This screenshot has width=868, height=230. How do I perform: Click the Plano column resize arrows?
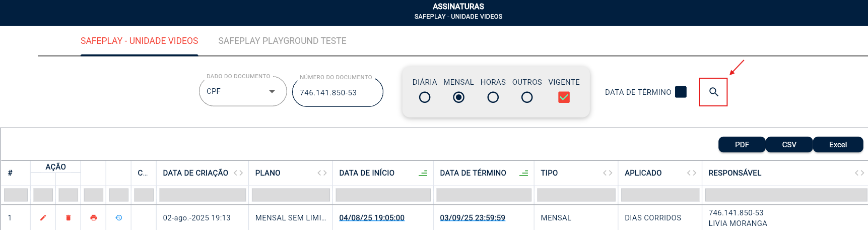[x=322, y=173]
